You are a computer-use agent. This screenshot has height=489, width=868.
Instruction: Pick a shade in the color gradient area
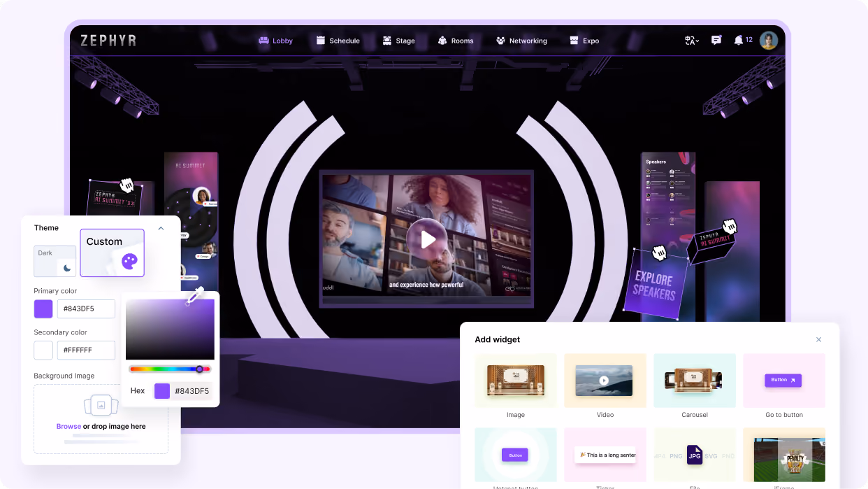(170, 329)
